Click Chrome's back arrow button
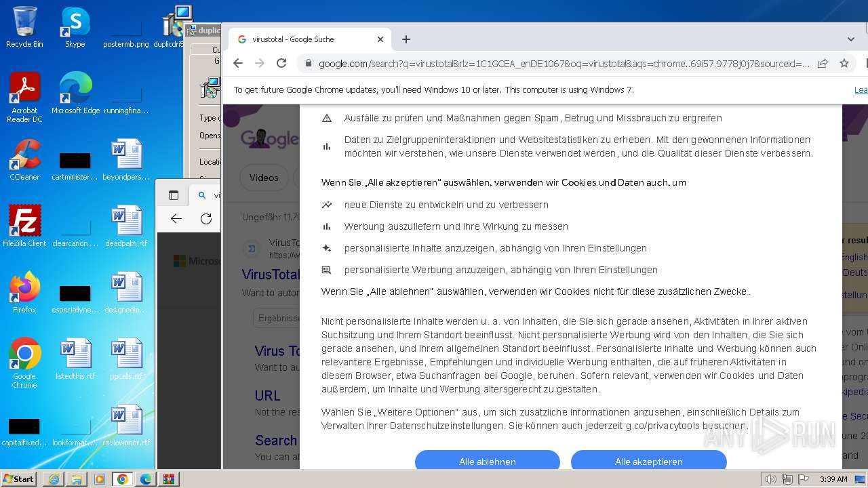This screenshot has height=488, width=868. coord(238,63)
